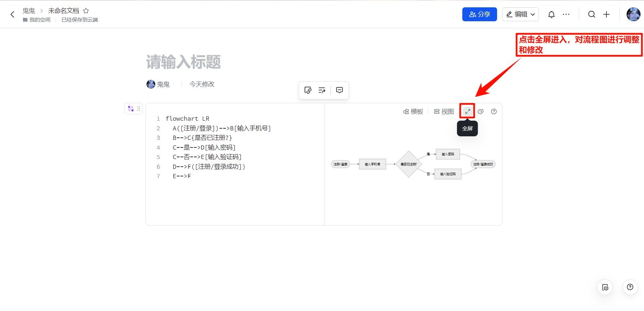This screenshot has width=644, height=311.
Task: Click the comment icon in floating toolbar
Action: (x=339, y=90)
